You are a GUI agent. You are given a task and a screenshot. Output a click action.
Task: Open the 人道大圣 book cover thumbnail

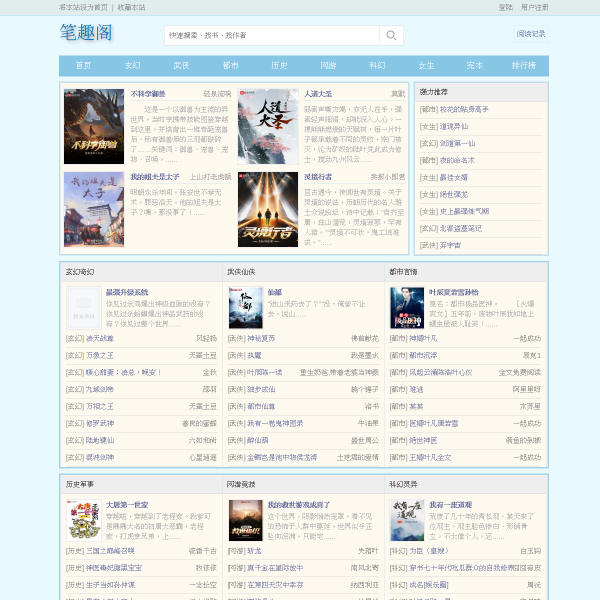[268, 126]
